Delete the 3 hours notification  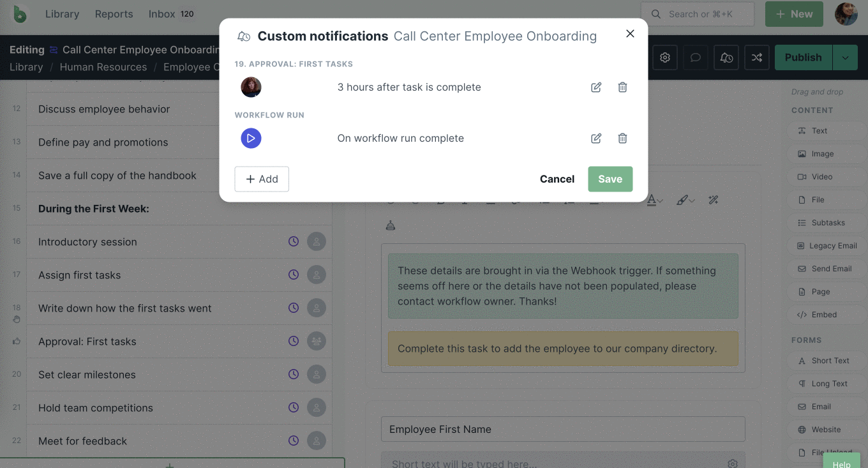(622, 87)
